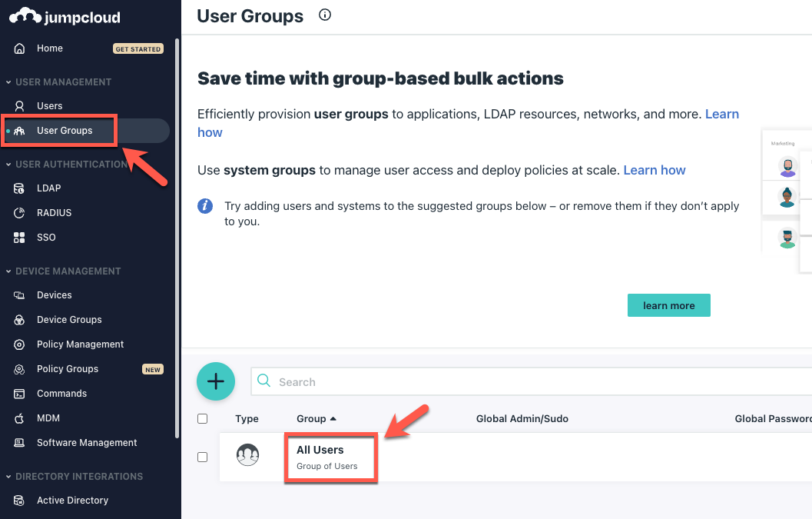Collapse the DIRECTORY INTEGRATIONS section
This screenshot has height=519, width=812.
tap(8, 477)
